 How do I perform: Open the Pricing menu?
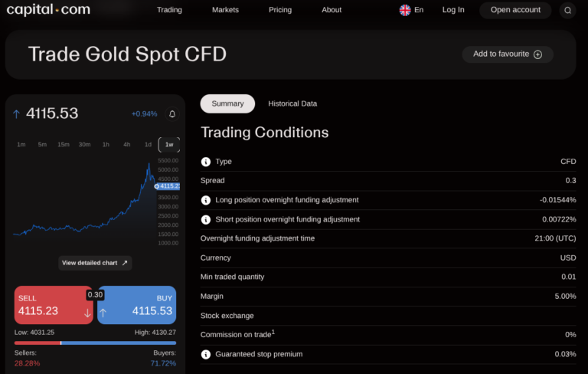click(280, 10)
